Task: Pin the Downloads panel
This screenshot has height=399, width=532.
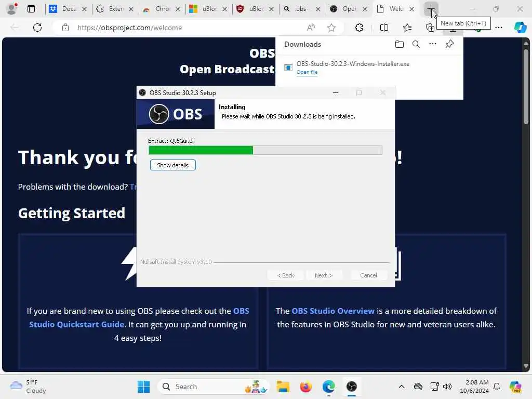Action: click(449, 44)
